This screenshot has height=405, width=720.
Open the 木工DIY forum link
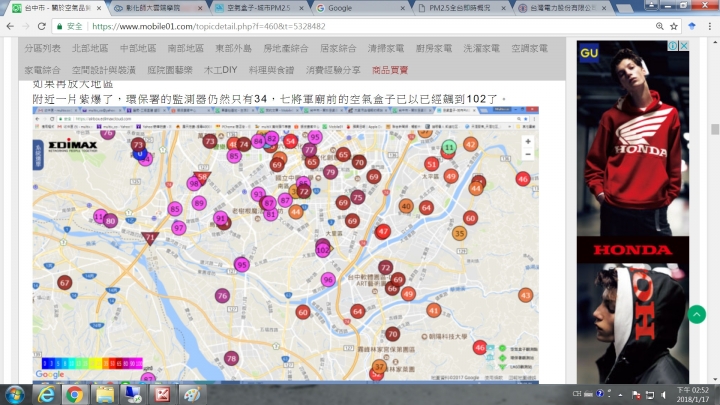tap(220, 70)
